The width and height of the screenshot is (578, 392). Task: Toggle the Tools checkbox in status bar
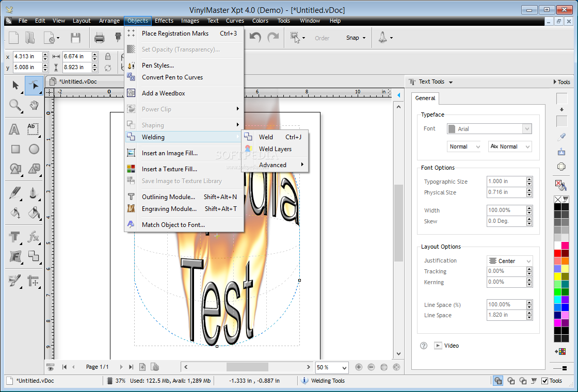[545, 381]
